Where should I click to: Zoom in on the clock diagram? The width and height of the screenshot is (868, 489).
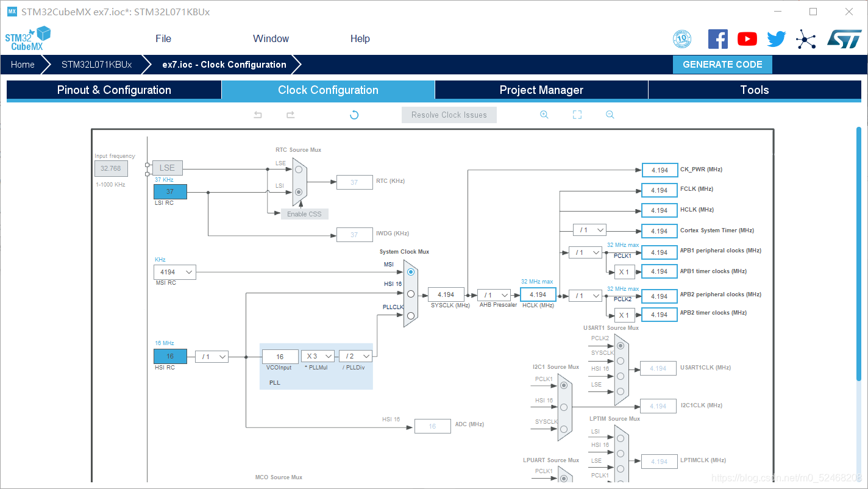tap(544, 115)
